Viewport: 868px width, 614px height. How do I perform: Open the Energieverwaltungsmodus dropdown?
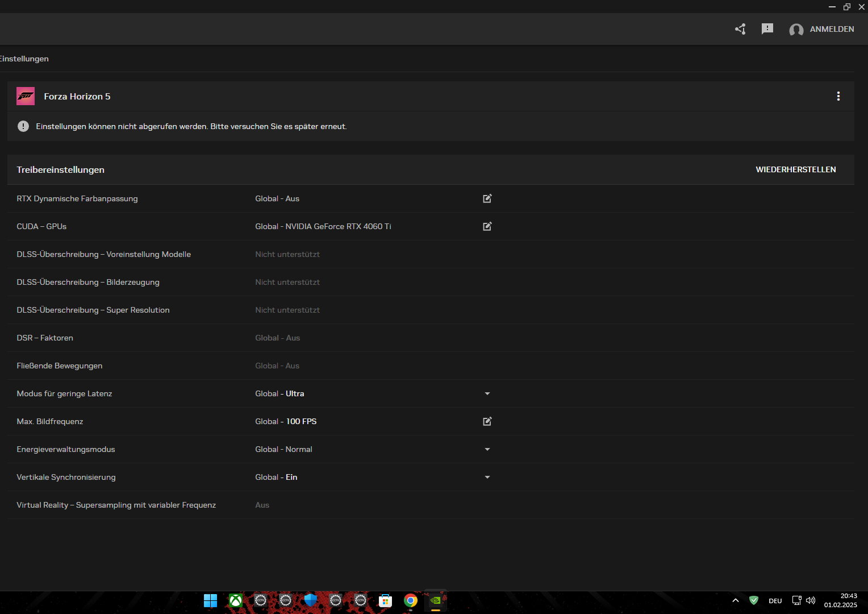click(487, 449)
